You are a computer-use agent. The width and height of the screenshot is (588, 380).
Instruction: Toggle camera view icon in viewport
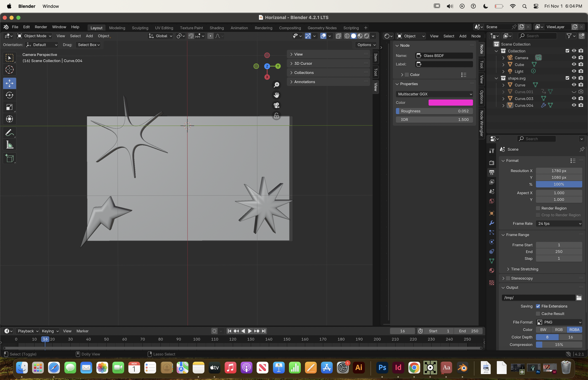(276, 105)
